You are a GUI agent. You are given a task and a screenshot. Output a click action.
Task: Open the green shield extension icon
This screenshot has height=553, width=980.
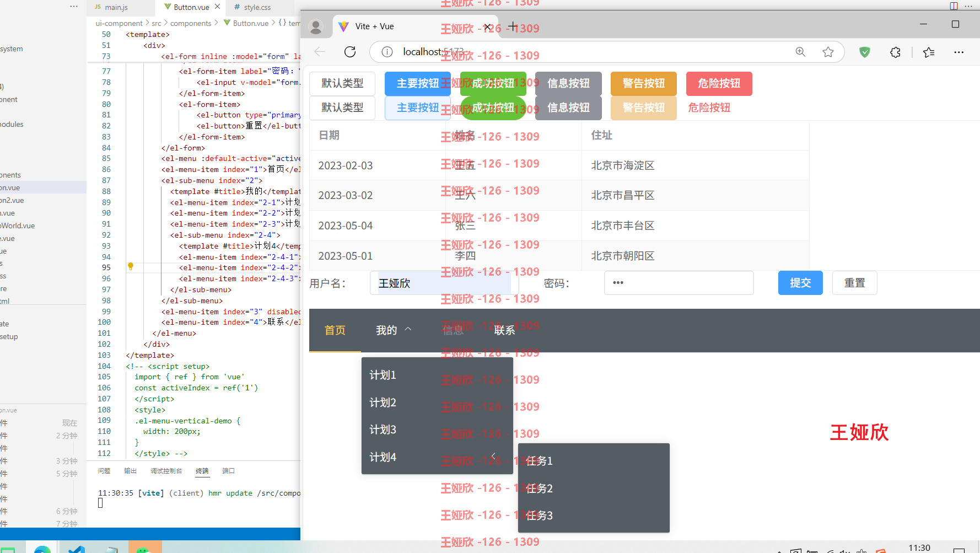[x=865, y=52]
